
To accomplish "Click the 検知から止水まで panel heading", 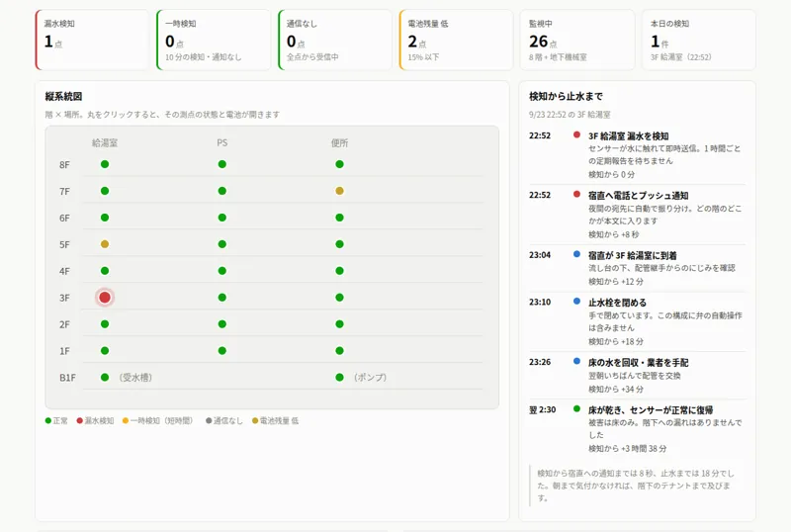I will pos(566,96).
